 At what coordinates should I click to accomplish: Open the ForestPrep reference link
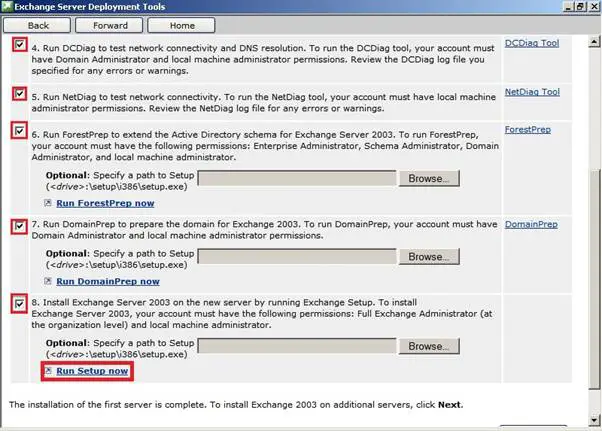coord(528,130)
